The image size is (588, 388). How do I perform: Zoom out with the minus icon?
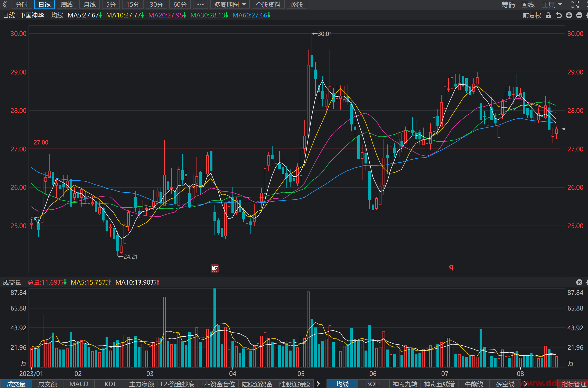pyautogui.click(x=579, y=15)
